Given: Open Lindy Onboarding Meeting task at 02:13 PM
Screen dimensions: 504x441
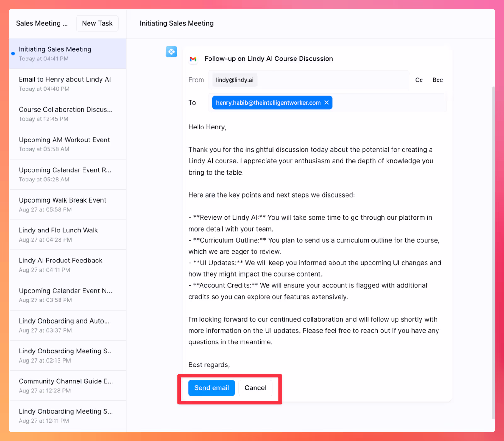Looking at the screenshot, I should 68,355.
